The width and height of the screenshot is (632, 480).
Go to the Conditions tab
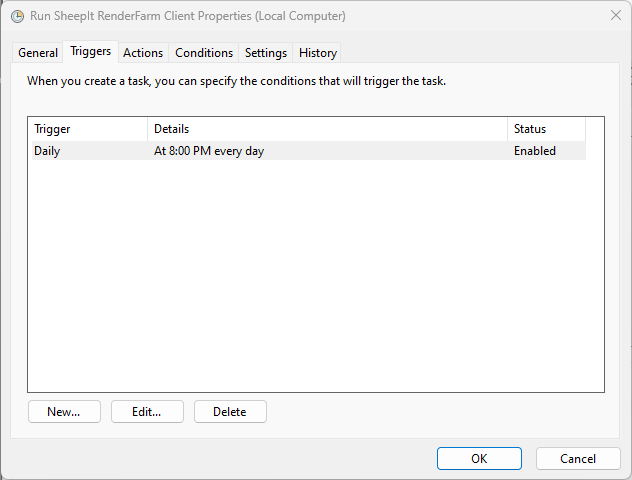coord(204,53)
